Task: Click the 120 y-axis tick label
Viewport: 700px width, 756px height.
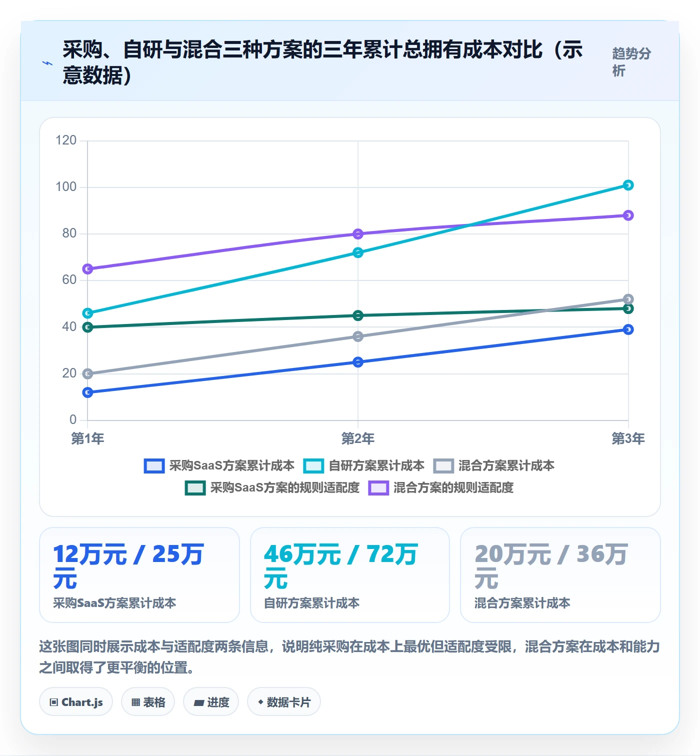Action: (66, 140)
